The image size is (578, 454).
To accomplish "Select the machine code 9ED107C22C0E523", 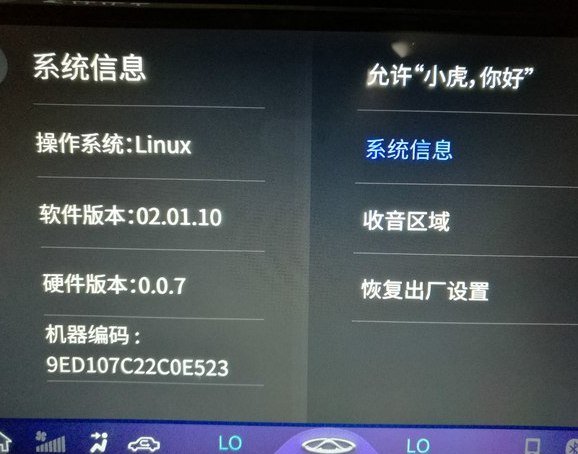I will point(137,366).
